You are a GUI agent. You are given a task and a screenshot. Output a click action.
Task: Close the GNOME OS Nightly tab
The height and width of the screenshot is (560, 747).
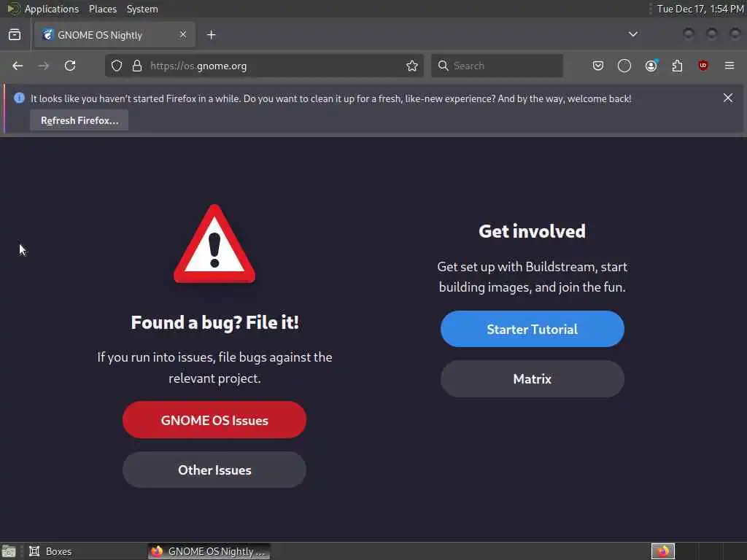tap(183, 35)
